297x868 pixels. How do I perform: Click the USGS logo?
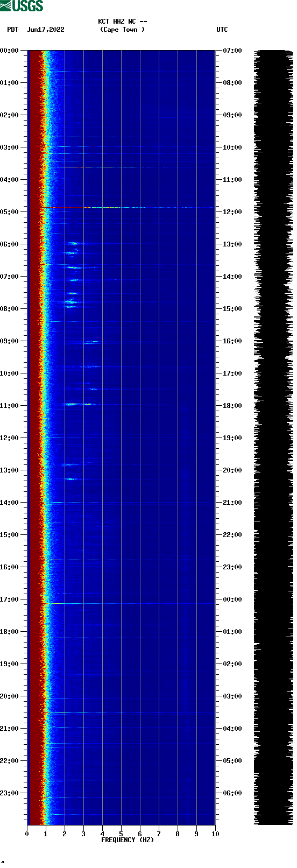pyautogui.click(x=22, y=6)
